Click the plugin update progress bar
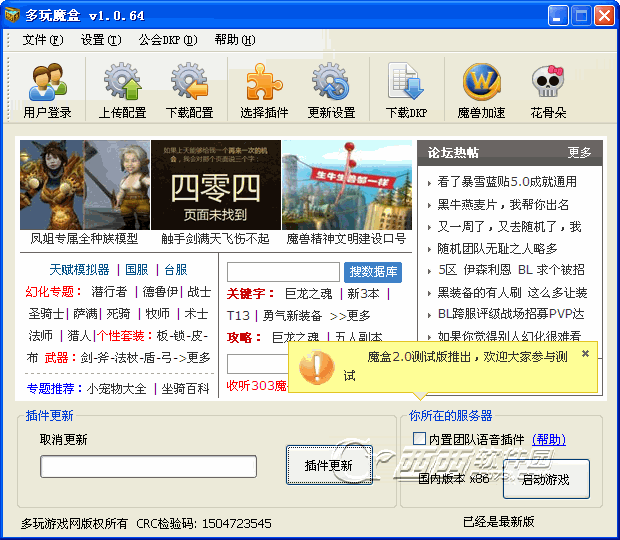The width and height of the screenshot is (620, 540). point(148,466)
